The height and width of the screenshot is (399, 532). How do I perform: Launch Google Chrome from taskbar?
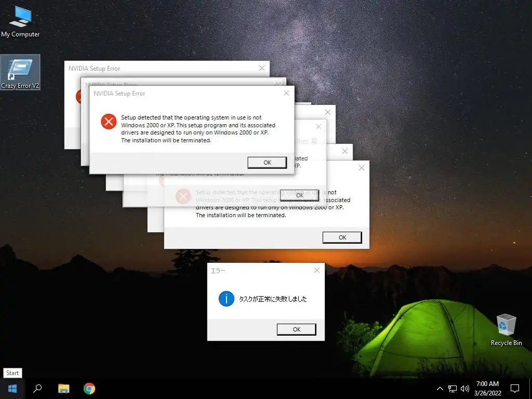89,389
